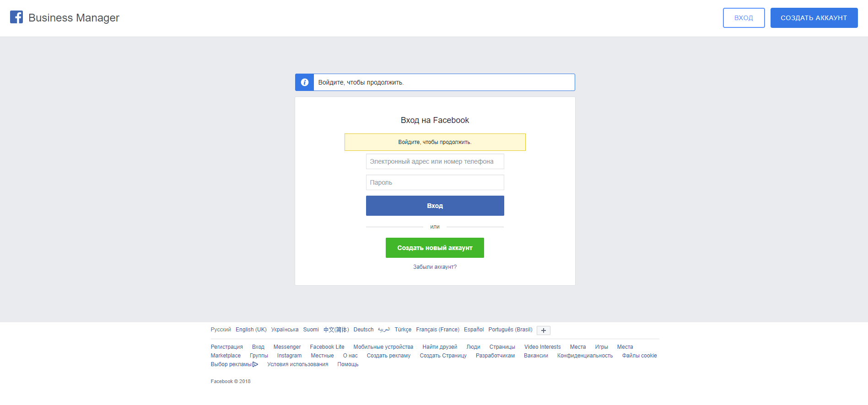
Task: Open the Instagram footer link
Action: click(289, 356)
